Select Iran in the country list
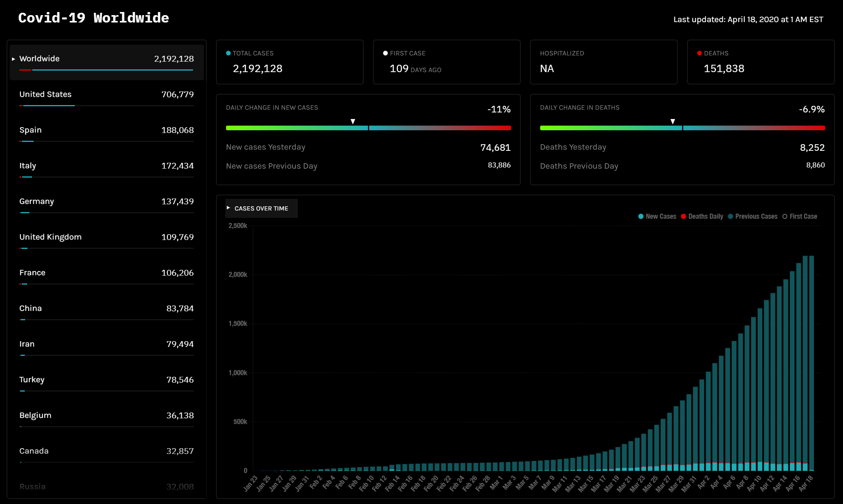 (x=107, y=348)
